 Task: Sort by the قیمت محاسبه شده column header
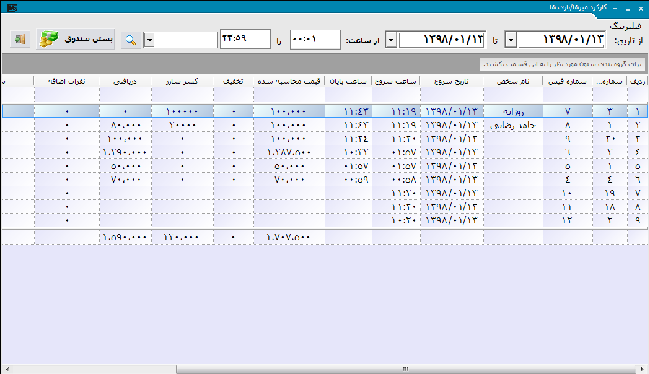tap(289, 82)
